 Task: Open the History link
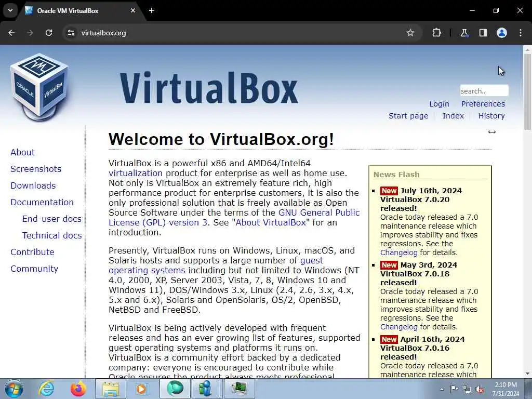pos(491,116)
